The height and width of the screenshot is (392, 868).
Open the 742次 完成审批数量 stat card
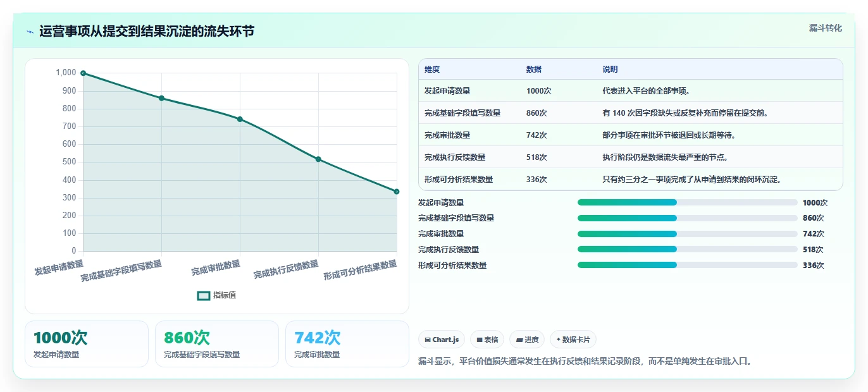pos(347,344)
